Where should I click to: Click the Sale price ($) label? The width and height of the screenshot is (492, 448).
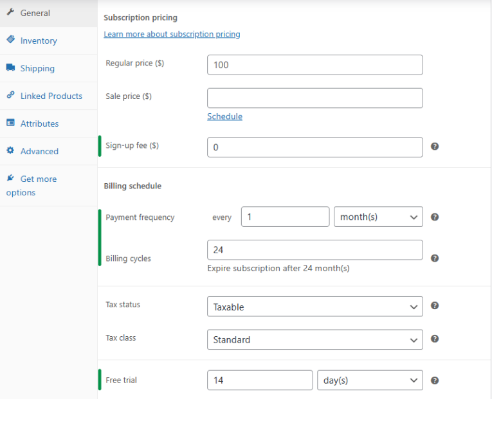point(129,96)
